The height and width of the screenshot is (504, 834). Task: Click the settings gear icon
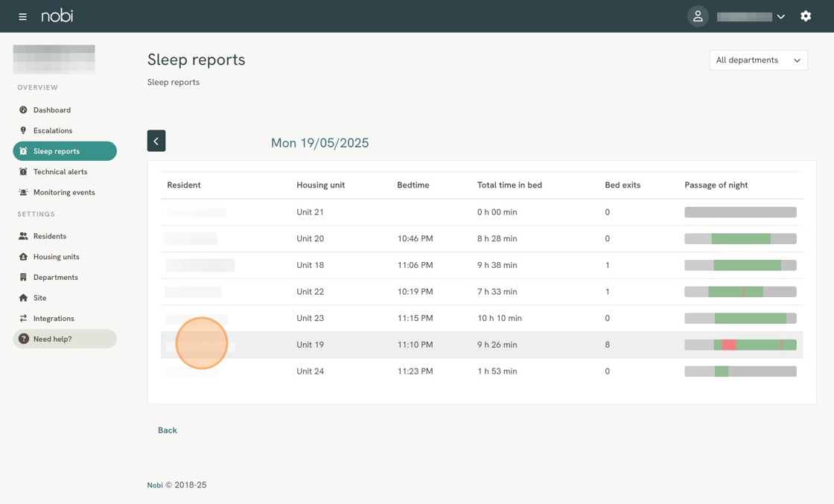click(x=806, y=16)
